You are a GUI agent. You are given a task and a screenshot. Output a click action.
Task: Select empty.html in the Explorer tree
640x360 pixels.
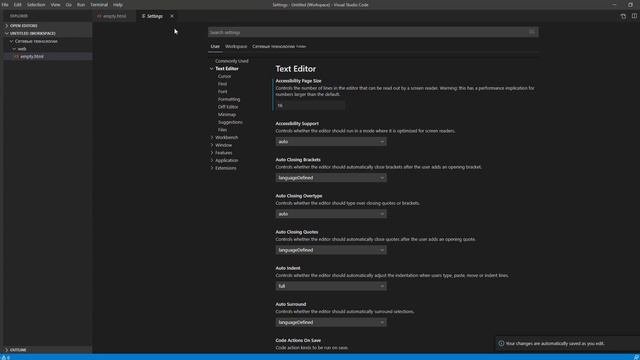tap(48, 57)
